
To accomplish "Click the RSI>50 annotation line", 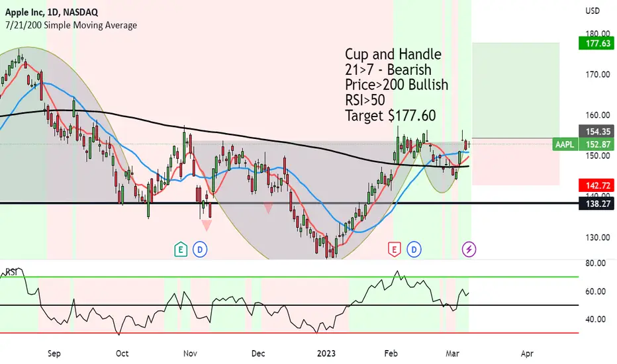I will coord(365,100).
